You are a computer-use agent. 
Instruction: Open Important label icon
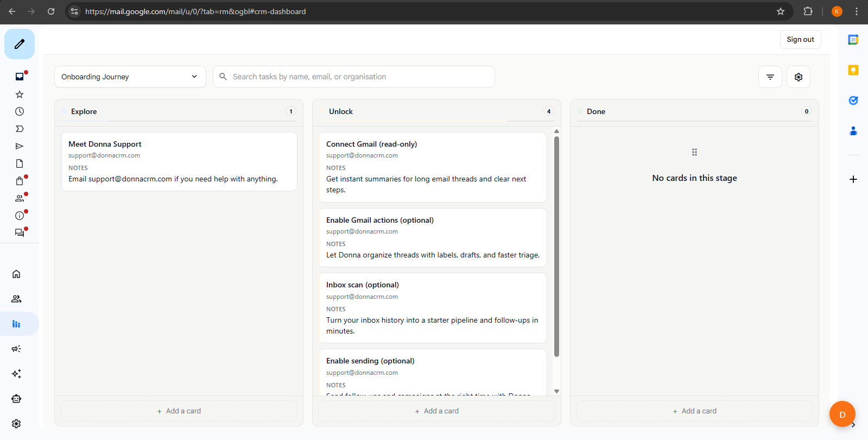pyautogui.click(x=20, y=129)
